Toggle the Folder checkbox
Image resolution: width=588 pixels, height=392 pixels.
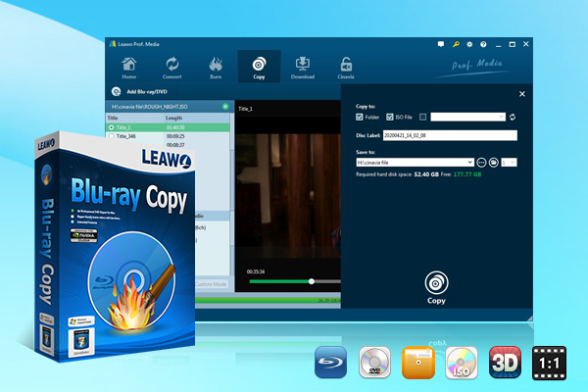(x=360, y=117)
